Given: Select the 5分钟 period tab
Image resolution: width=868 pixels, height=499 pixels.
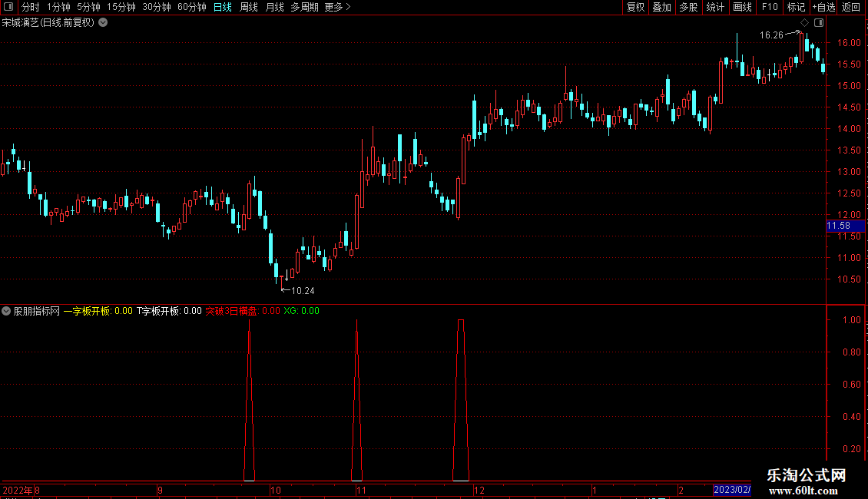Looking at the screenshot, I should coord(88,7).
